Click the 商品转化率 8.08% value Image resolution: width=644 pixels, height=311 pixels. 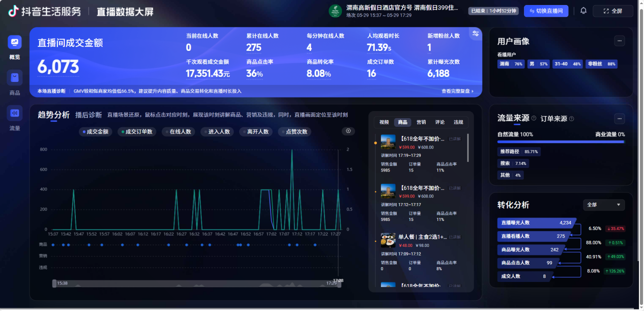320,74
